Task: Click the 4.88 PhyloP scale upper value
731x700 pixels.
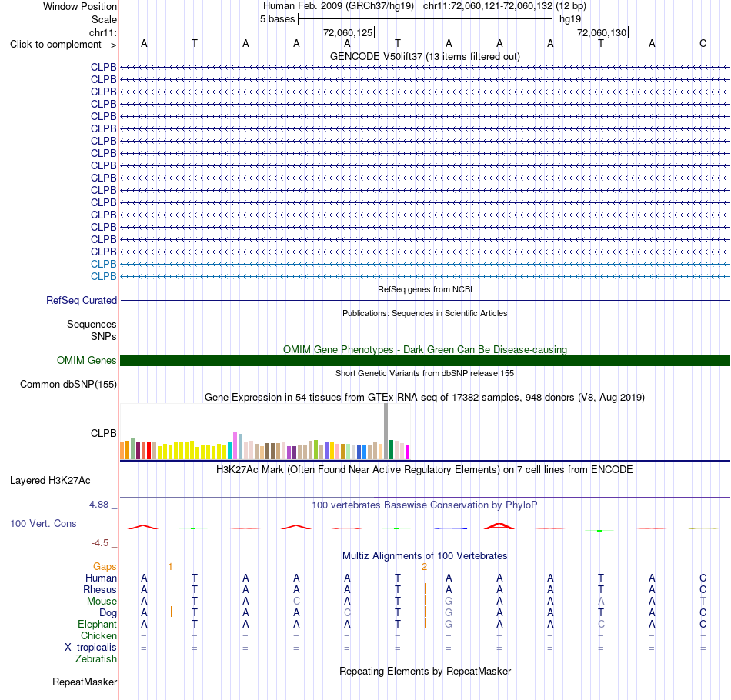Action: click(98, 505)
